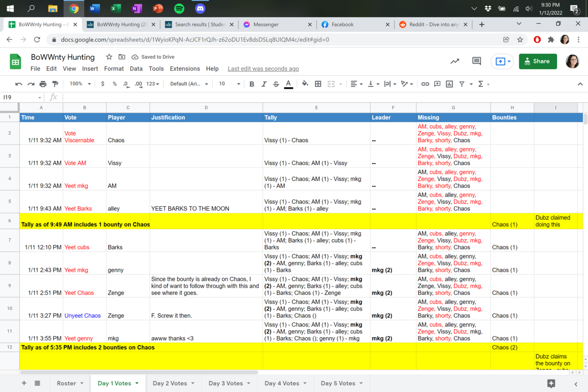This screenshot has width=588, height=392.
Task: Click the print icon in toolbar
Action: tap(43, 84)
